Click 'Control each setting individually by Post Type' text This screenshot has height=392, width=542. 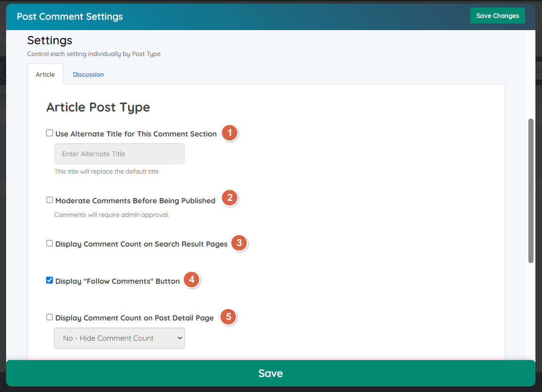click(94, 54)
